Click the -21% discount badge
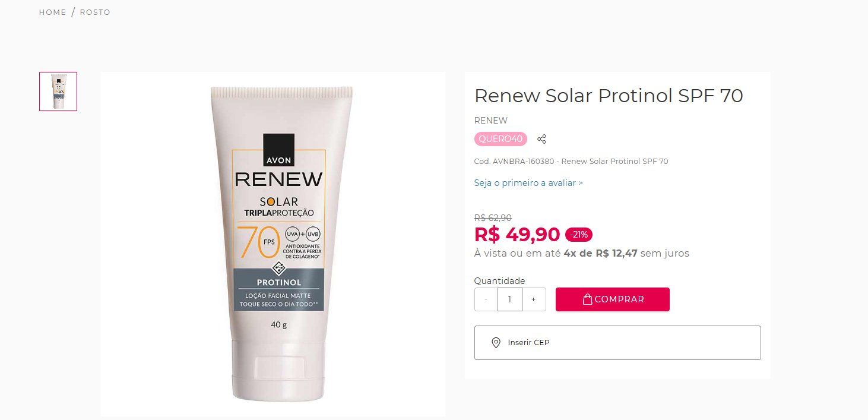Viewport: 868px width, 420px height. (x=579, y=235)
